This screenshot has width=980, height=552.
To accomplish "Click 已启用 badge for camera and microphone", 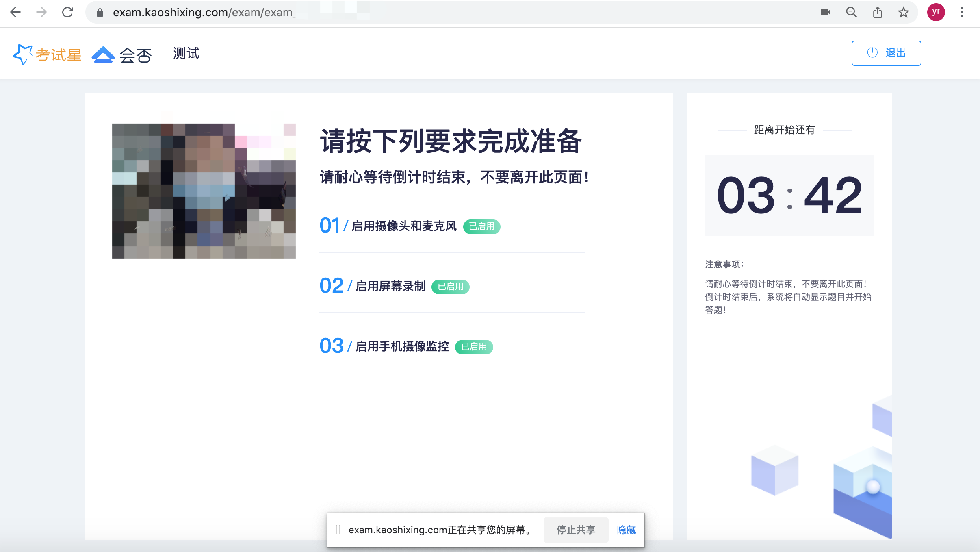I will pyautogui.click(x=481, y=226).
